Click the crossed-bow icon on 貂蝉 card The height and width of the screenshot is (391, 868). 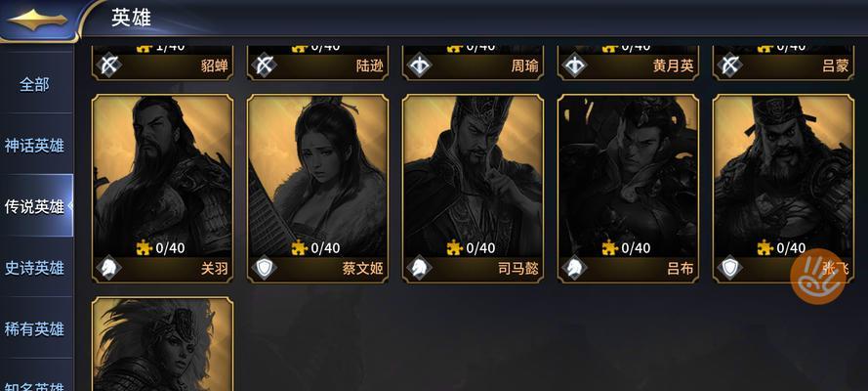click(108, 65)
